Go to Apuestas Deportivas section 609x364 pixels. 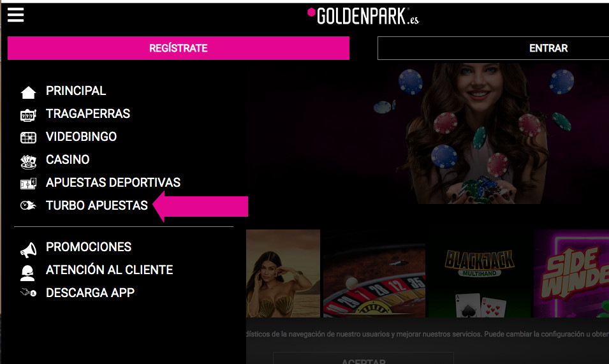point(113,182)
